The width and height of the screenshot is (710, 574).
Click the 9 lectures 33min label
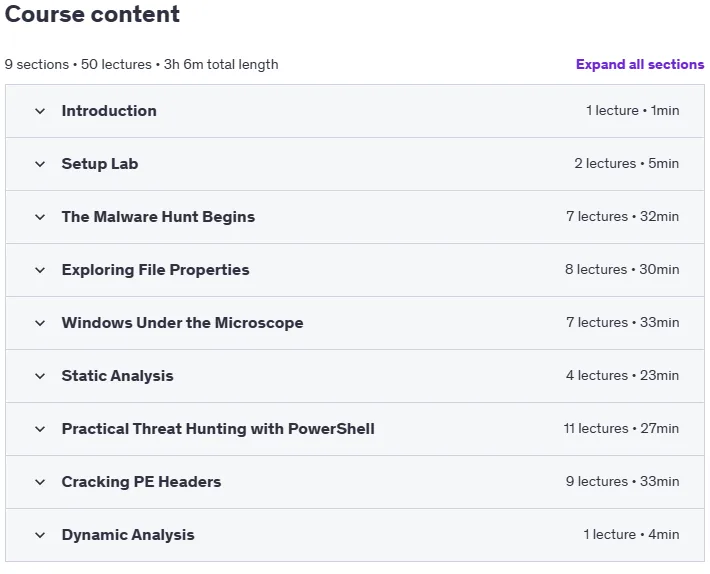[x=622, y=481]
